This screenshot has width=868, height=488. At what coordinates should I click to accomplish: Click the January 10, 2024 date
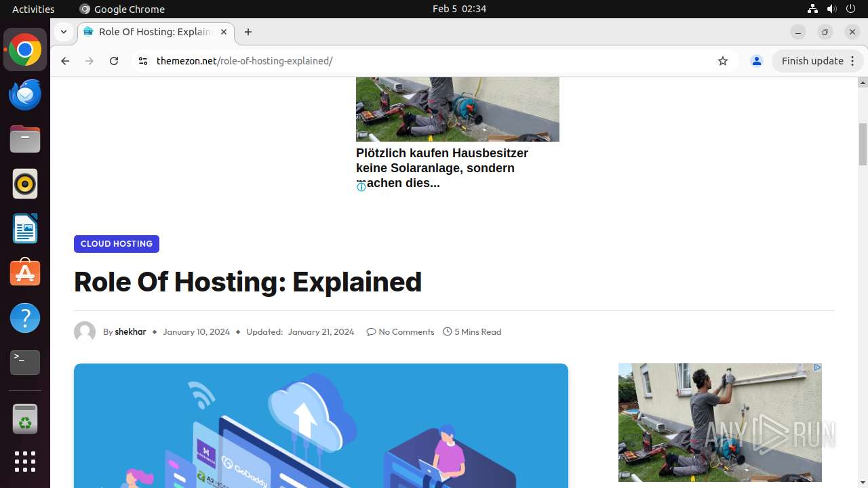(196, 332)
